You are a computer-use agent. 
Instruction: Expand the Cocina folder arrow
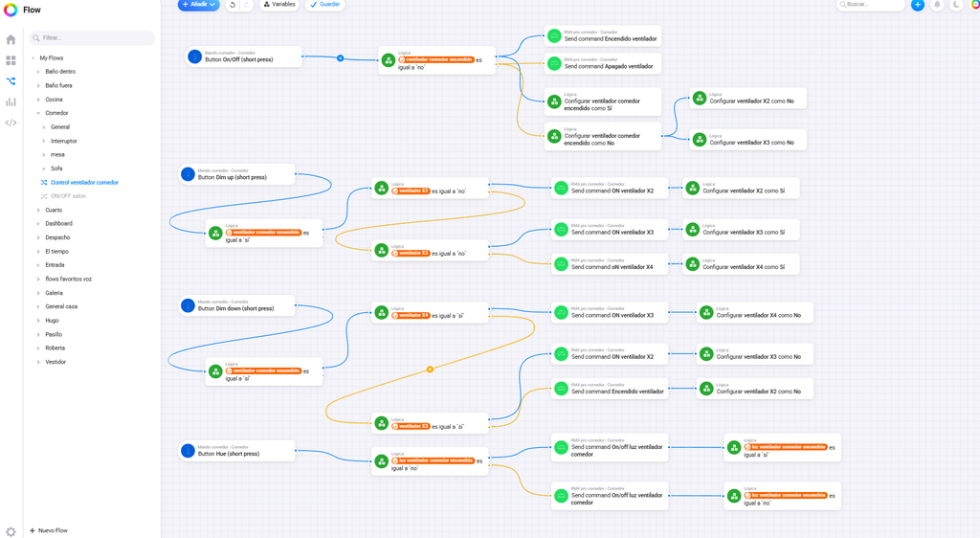coord(38,100)
